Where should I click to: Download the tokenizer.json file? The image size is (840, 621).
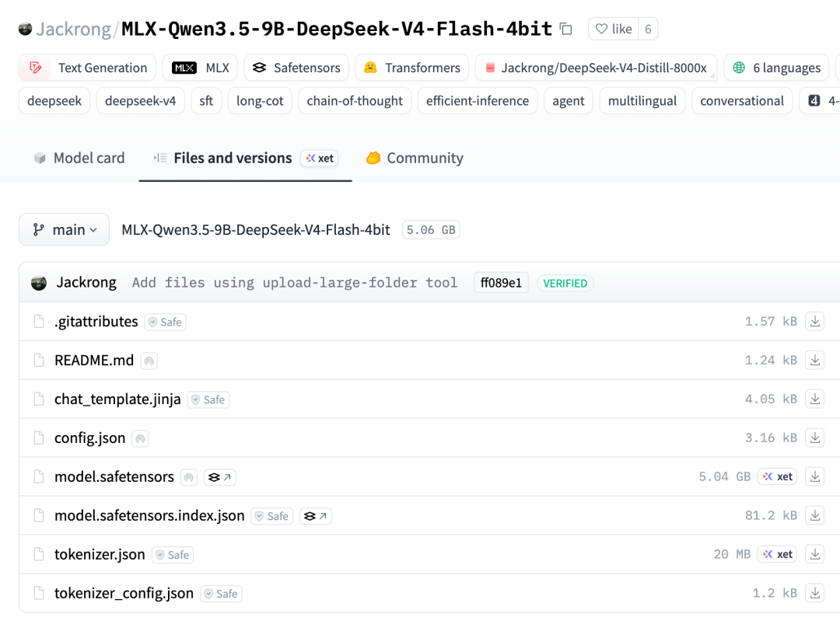815,554
